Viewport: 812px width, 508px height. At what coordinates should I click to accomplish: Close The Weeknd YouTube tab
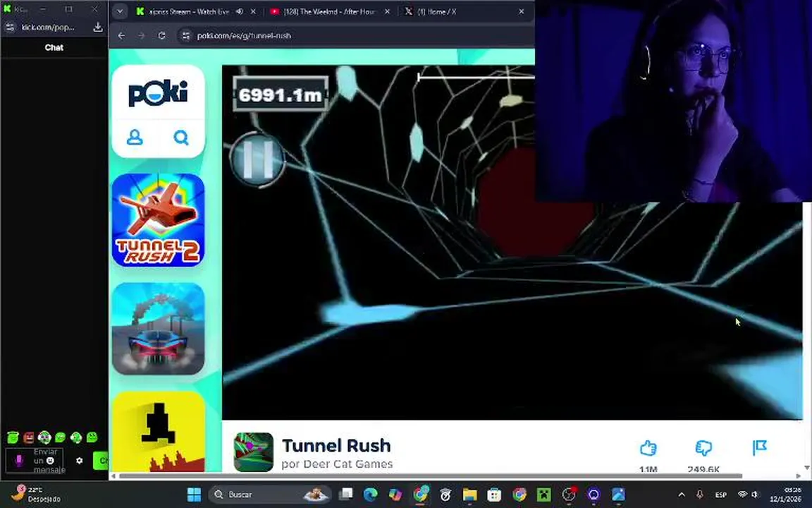click(x=387, y=11)
